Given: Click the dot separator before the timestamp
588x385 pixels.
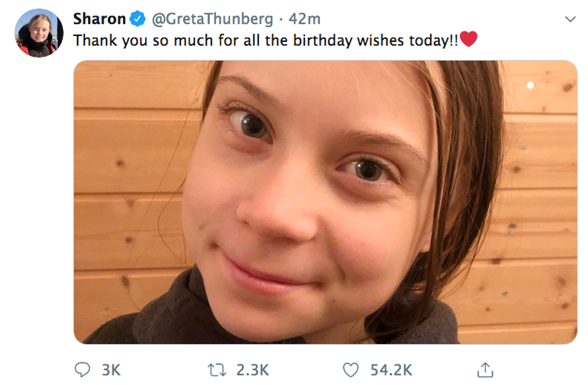Looking at the screenshot, I should point(281,19).
